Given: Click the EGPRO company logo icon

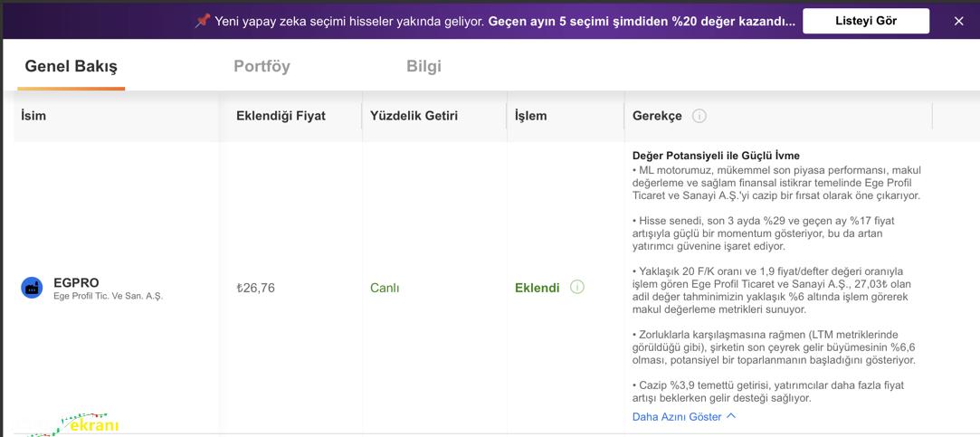Looking at the screenshot, I should 32,288.
